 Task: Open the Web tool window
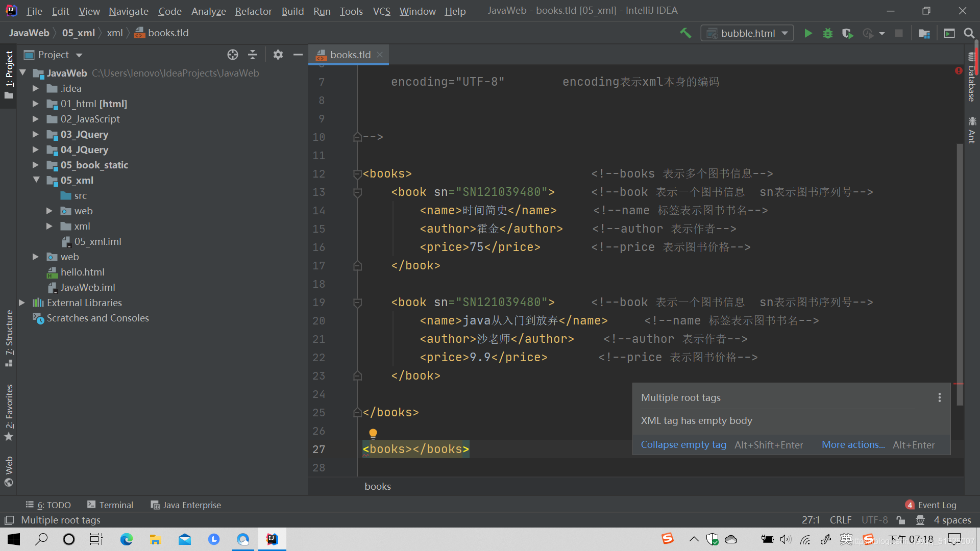(9, 471)
